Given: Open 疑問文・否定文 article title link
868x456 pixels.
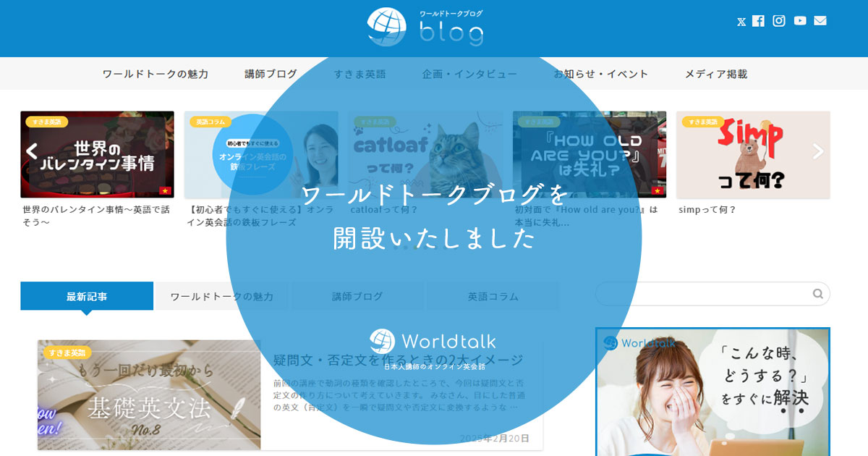Looking at the screenshot, I should [x=399, y=360].
